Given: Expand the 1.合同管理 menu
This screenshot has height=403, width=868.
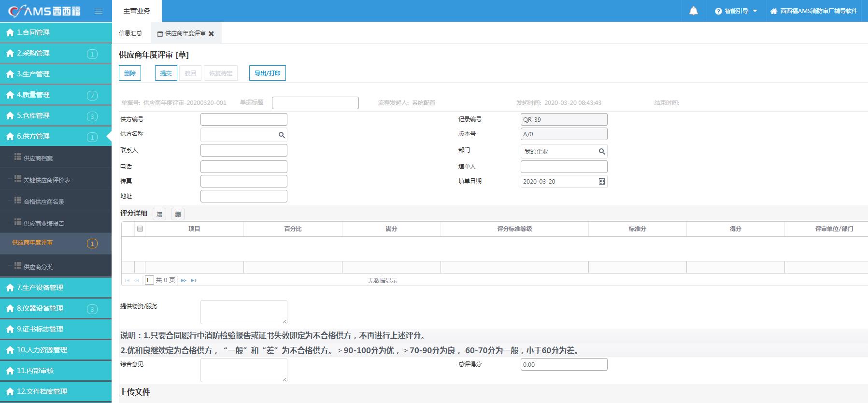Looking at the screenshot, I should coord(56,32).
